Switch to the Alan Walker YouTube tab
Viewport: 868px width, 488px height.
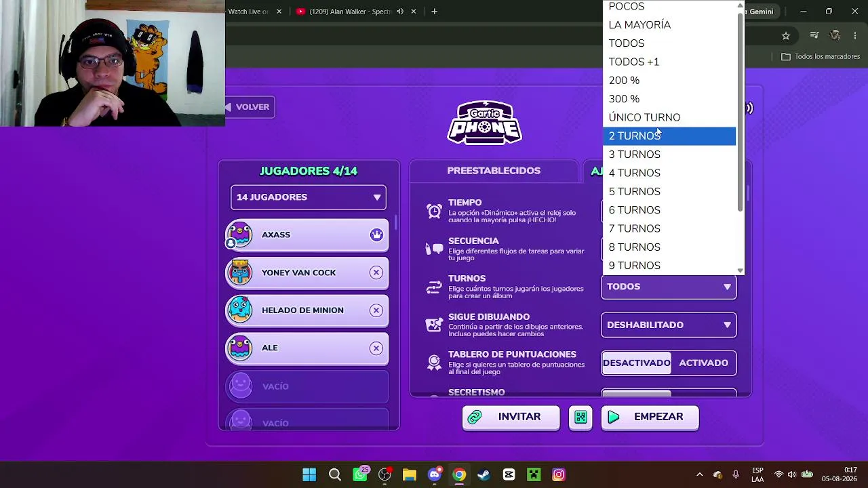pos(352,12)
